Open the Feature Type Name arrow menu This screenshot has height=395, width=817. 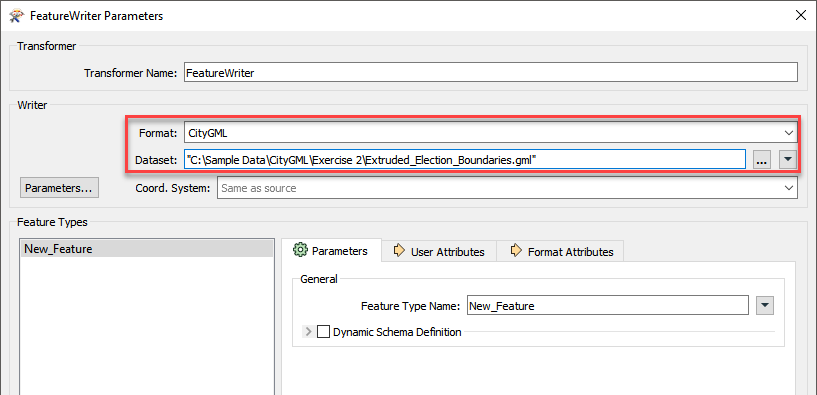point(764,306)
